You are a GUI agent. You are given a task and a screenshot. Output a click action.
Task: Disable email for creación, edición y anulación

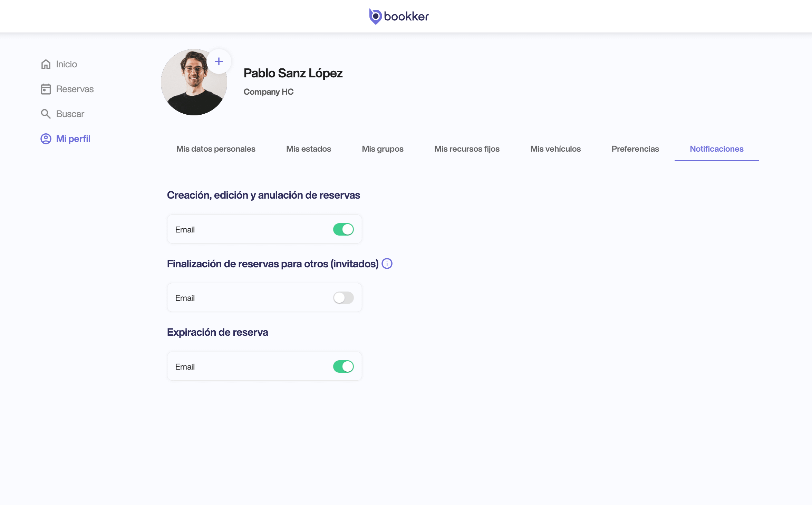[343, 229]
